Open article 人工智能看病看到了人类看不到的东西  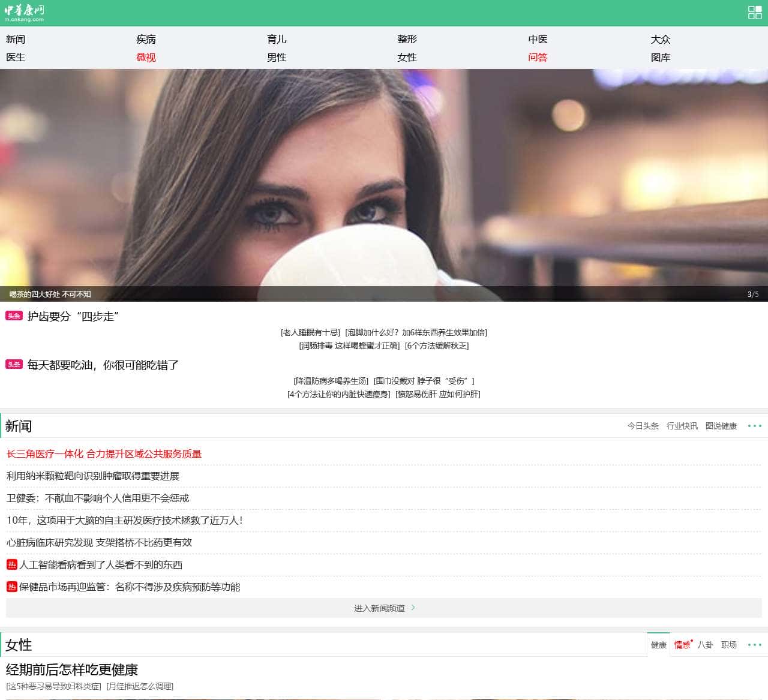(101, 565)
